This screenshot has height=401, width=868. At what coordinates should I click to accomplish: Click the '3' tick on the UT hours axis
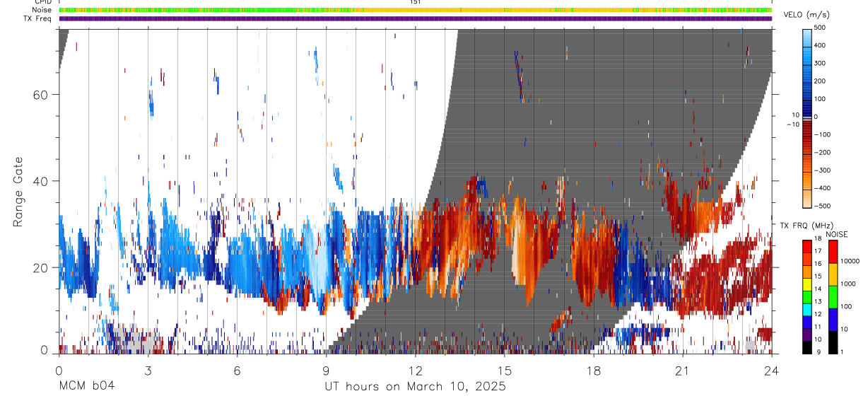148,371
